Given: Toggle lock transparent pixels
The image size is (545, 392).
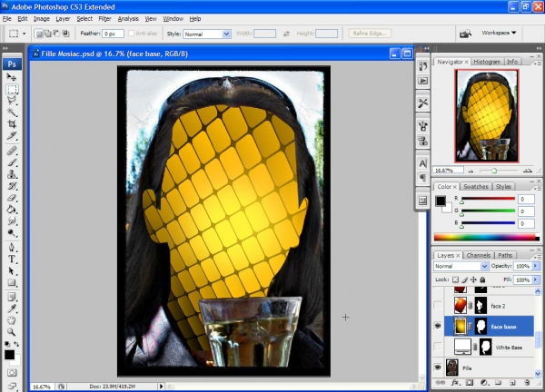Looking at the screenshot, I should [x=455, y=279].
